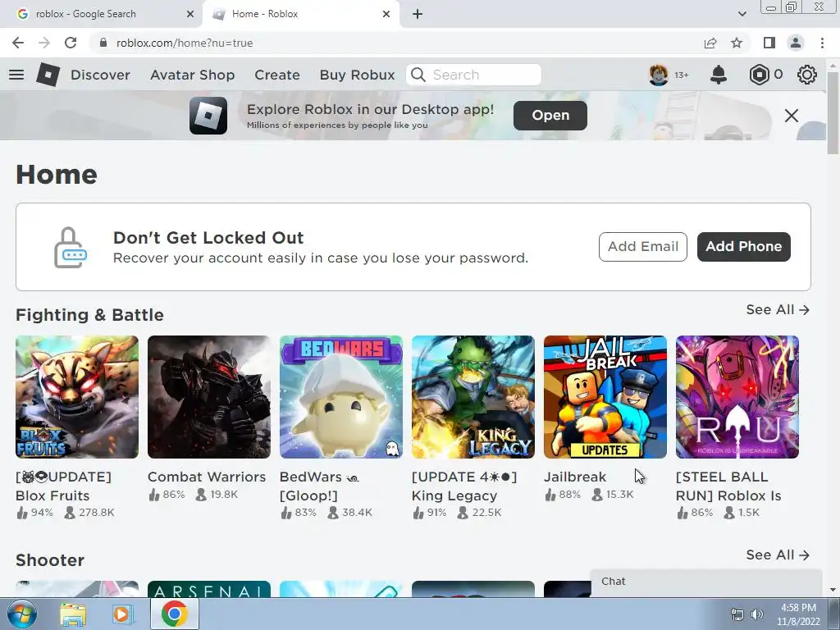Open the user avatar profile picture
The height and width of the screenshot is (630, 840).
pos(659,75)
